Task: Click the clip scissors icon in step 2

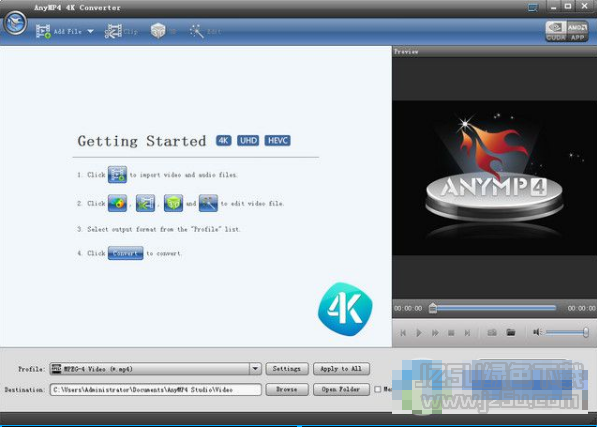Action: pos(145,203)
